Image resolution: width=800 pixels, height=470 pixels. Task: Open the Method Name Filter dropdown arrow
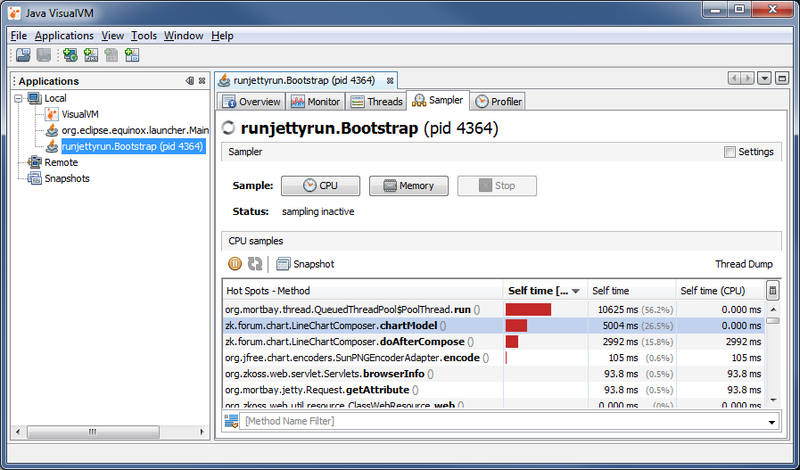pyautogui.click(x=771, y=422)
